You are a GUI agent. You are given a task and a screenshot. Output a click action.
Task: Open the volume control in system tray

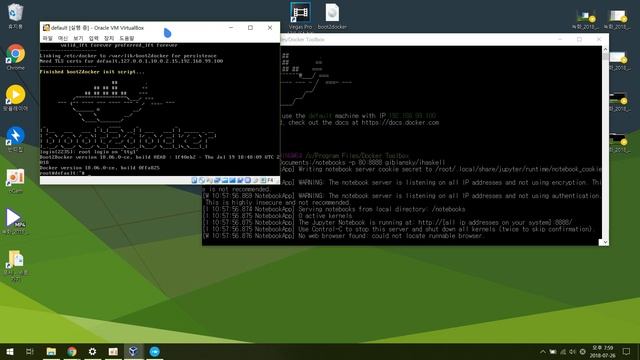pyautogui.click(x=573, y=351)
